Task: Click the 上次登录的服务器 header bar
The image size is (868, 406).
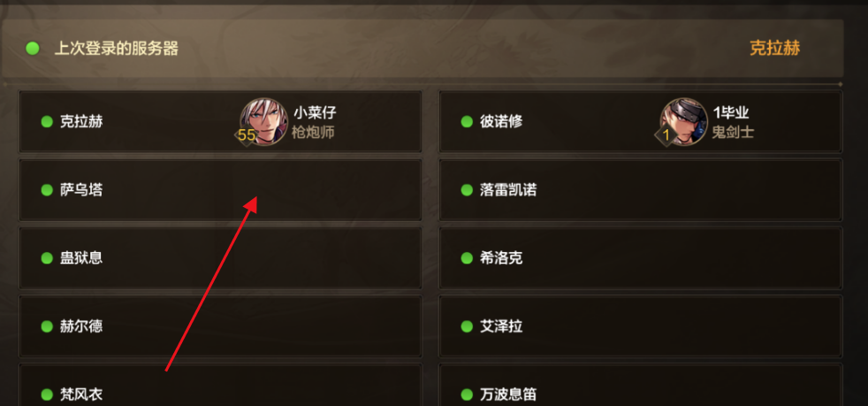Action: pyautogui.click(x=423, y=48)
